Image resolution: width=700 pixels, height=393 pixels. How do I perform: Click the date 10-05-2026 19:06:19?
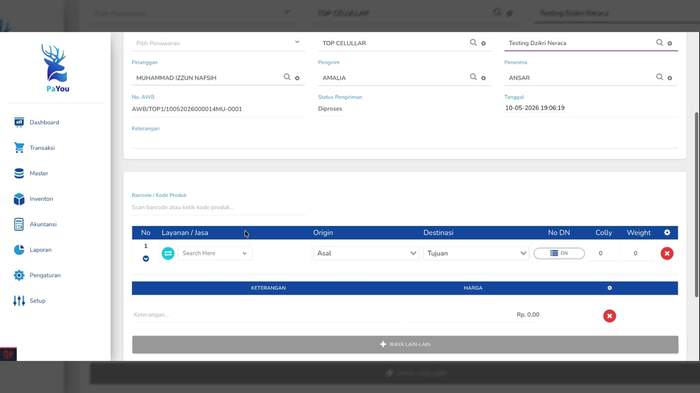[535, 108]
